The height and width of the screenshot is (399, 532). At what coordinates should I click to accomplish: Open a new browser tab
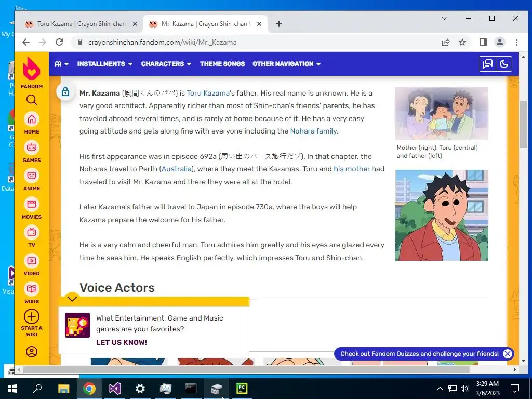coord(279,24)
